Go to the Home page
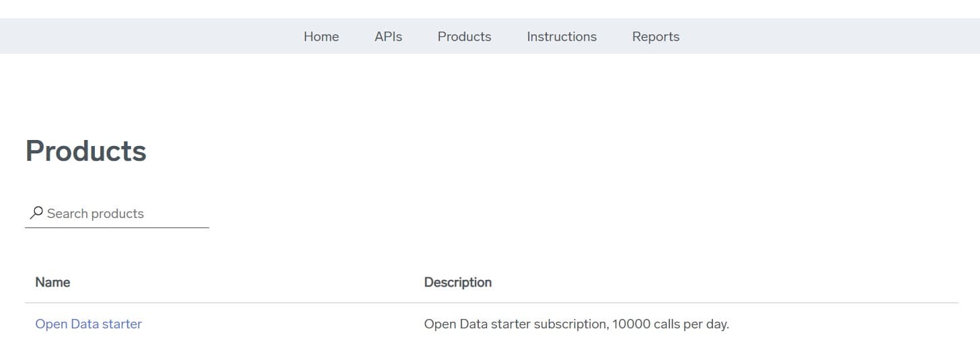This screenshot has width=980, height=356. click(x=321, y=36)
